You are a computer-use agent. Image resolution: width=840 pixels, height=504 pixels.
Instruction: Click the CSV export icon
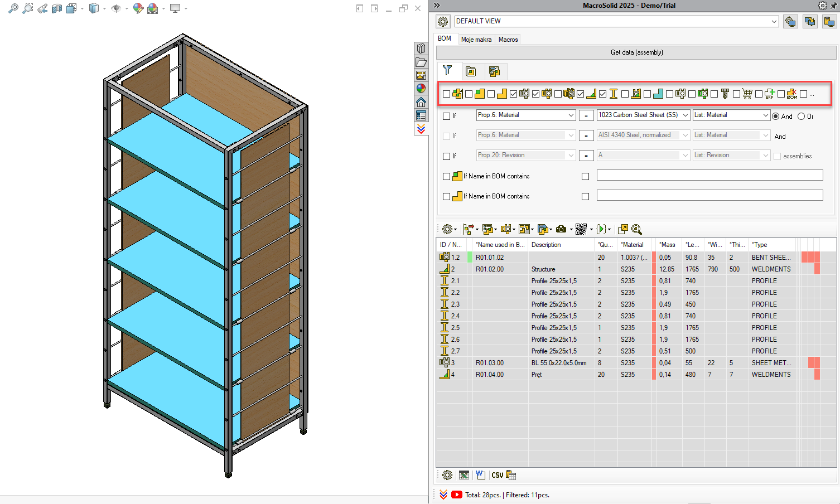click(x=497, y=476)
